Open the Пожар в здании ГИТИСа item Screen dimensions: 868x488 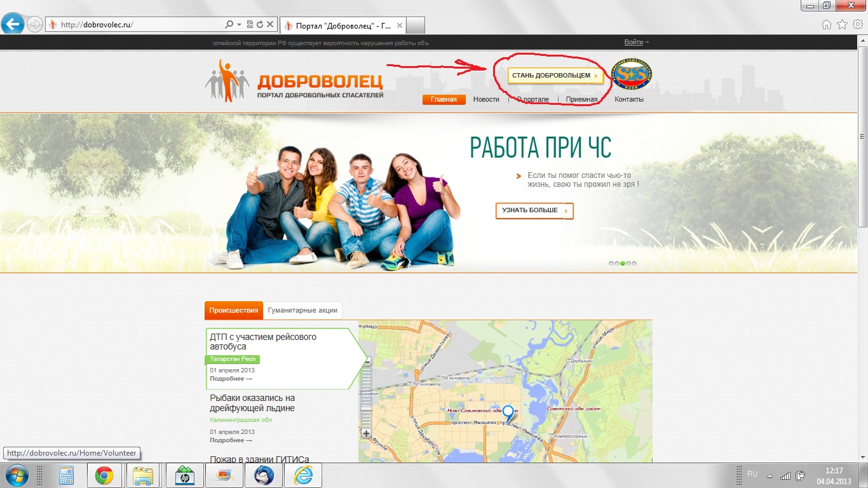click(x=260, y=459)
